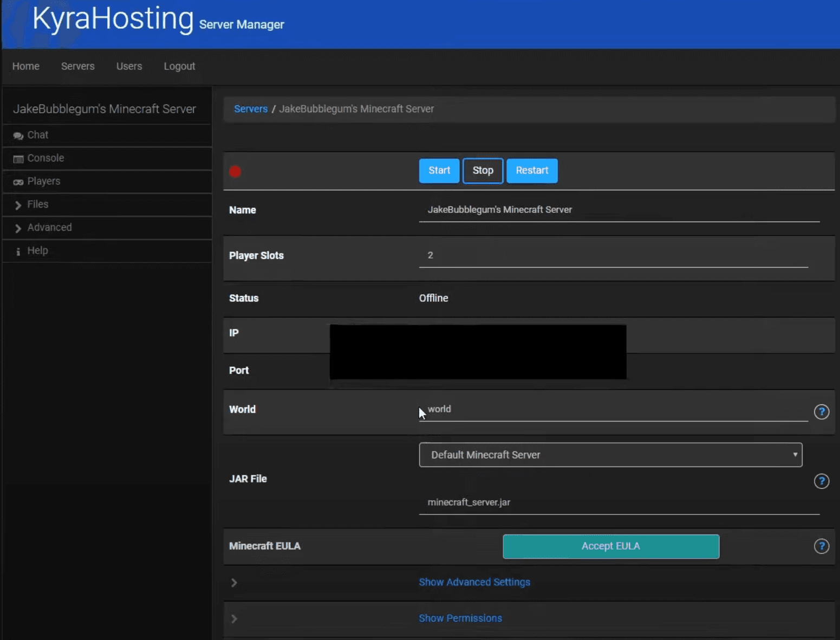
Task: Click the Help info icon in sidebar
Action: click(x=18, y=251)
